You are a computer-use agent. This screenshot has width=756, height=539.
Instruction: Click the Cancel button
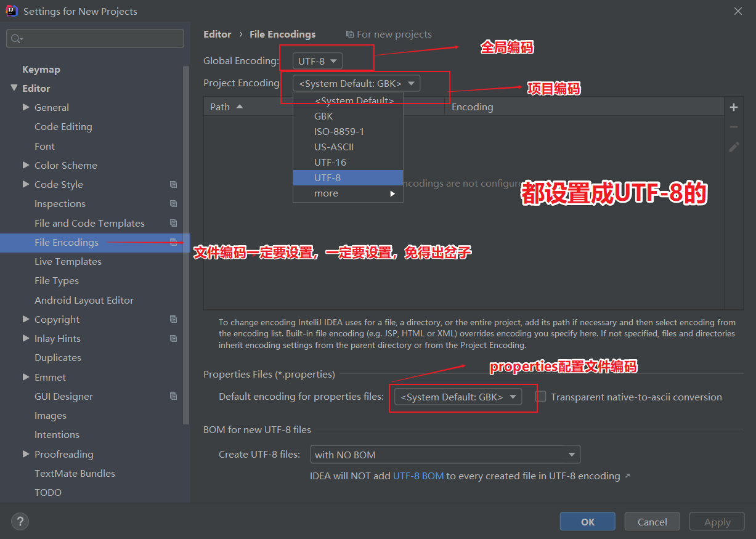(x=652, y=521)
